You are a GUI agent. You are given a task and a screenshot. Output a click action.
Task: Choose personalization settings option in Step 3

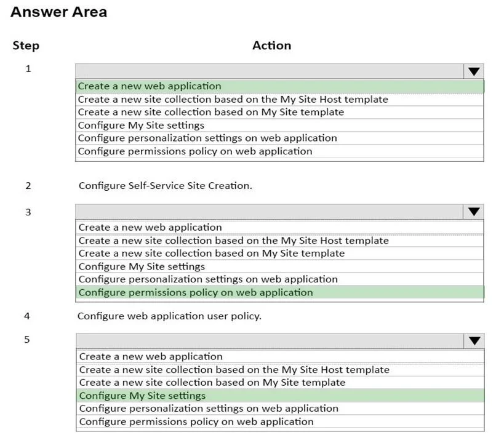(x=279, y=279)
